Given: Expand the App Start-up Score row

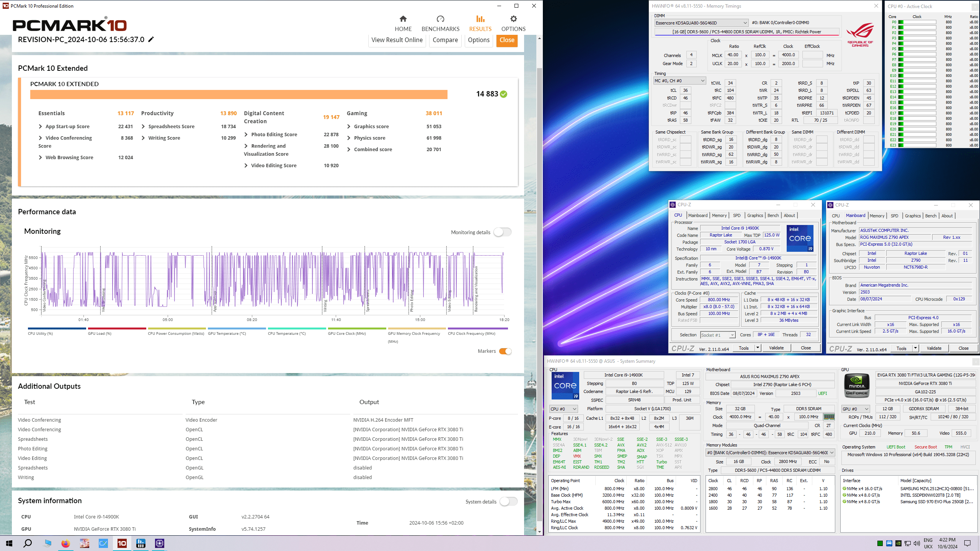Looking at the screenshot, I should tap(41, 127).
